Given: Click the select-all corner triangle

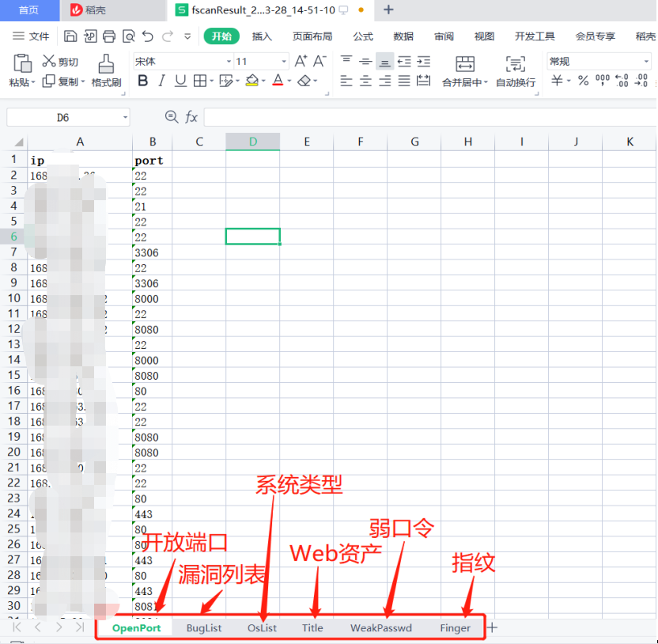Looking at the screenshot, I should [x=17, y=142].
